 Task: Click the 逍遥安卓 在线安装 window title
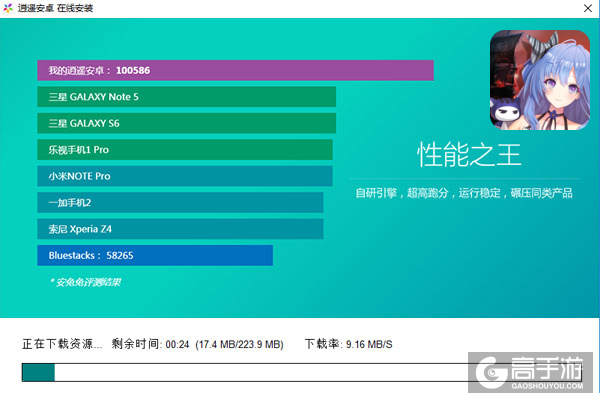click(x=55, y=8)
